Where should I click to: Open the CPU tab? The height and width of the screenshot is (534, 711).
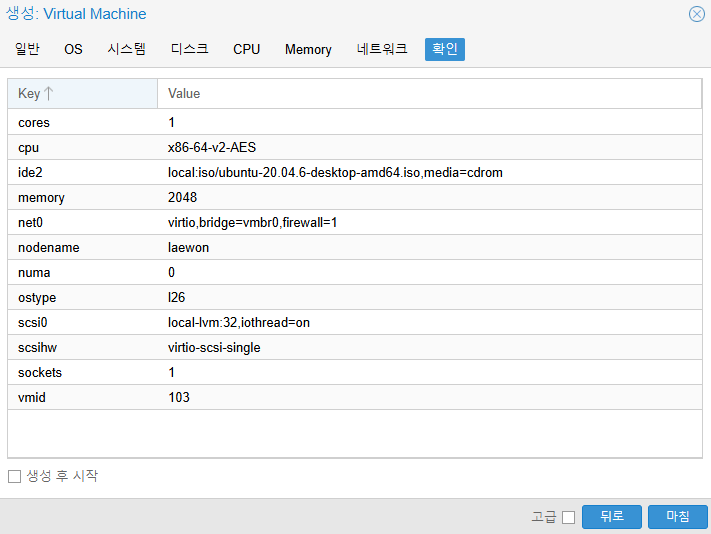247,49
